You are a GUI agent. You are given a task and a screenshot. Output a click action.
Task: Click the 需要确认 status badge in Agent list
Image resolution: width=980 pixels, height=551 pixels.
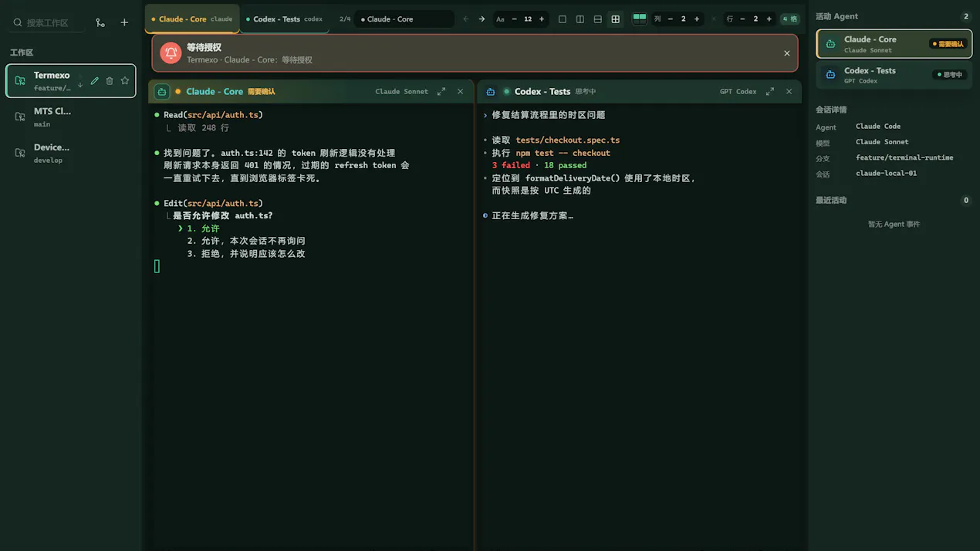click(x=948, y=44)
